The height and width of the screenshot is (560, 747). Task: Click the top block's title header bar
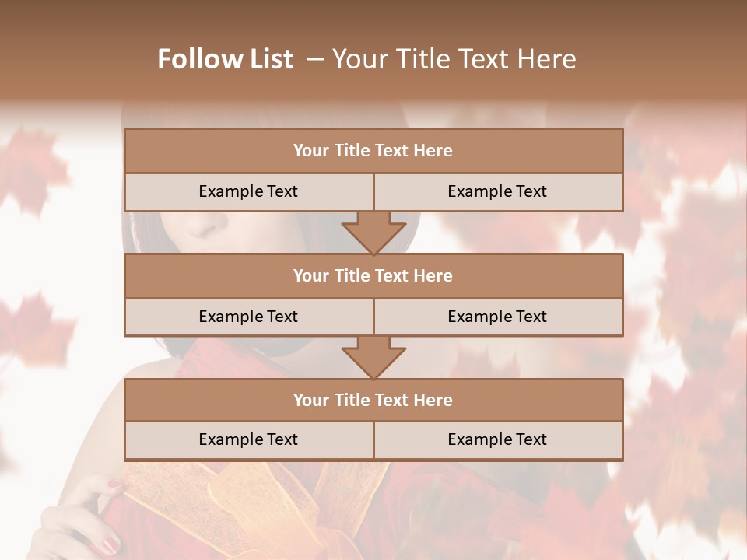tap(373, 151)
